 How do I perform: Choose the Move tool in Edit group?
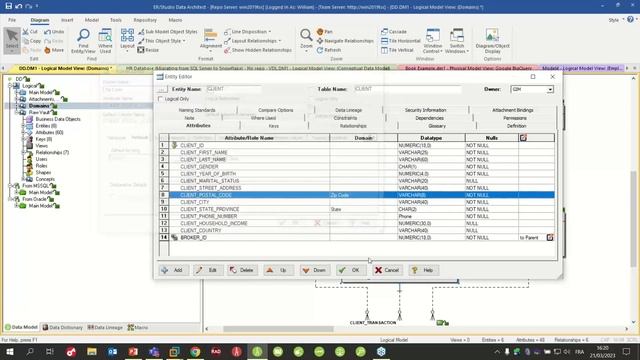click(54, 50)
